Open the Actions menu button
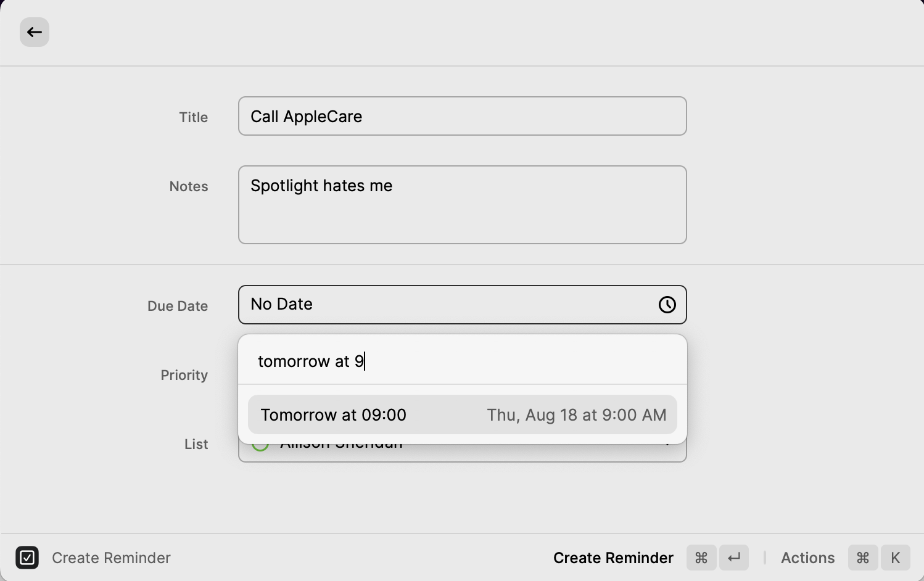This screenshot has height=581, width=924. [807, 558]
